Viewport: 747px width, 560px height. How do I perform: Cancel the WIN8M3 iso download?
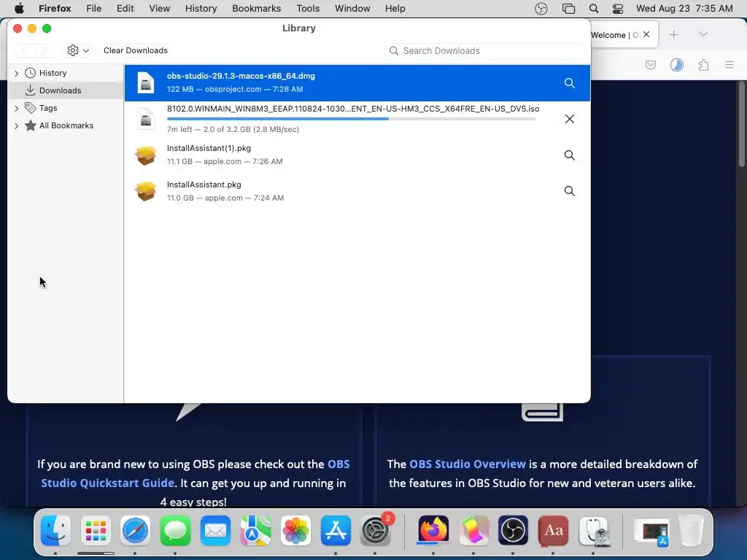coord(569,119)
